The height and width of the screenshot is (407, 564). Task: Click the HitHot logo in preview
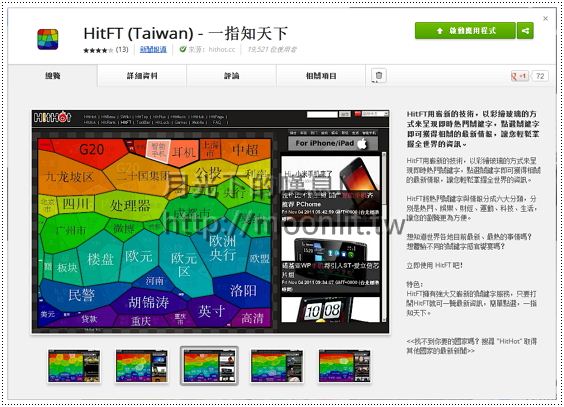pyautogui.click(x=53, y=117)
